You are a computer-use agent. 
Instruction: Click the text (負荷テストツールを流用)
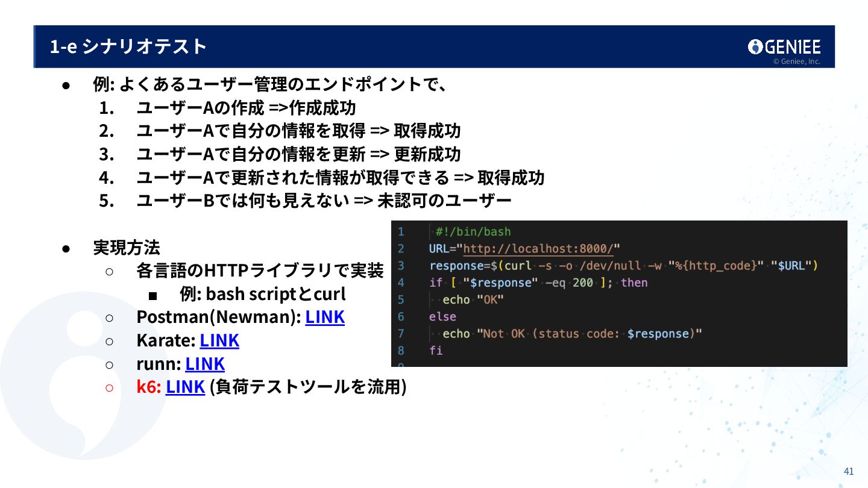308,387
